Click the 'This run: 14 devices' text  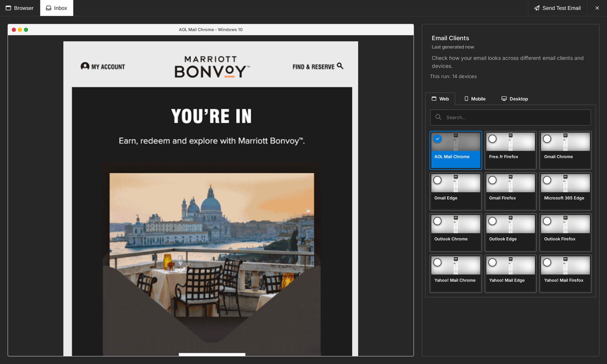click(453, 76)
